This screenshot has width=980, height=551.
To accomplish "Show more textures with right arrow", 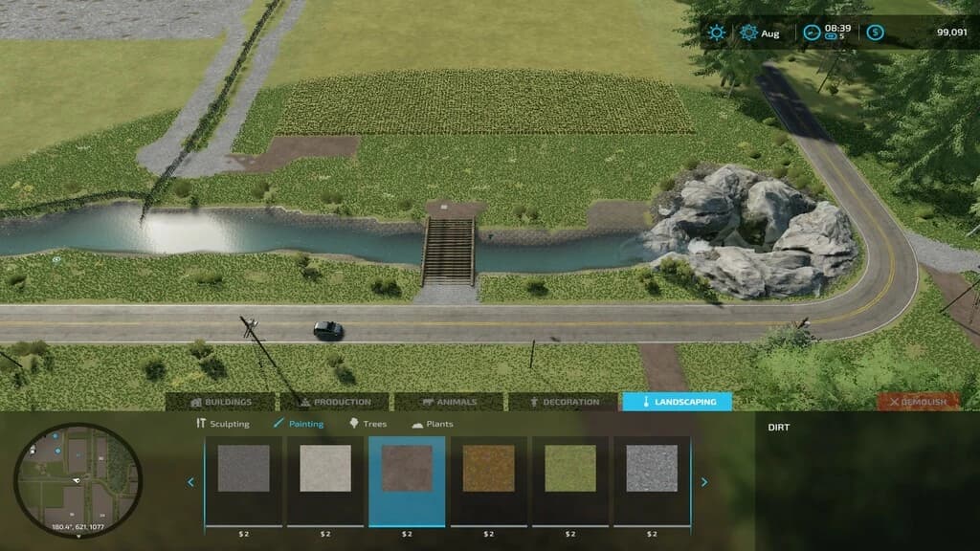I will [704, 482].
